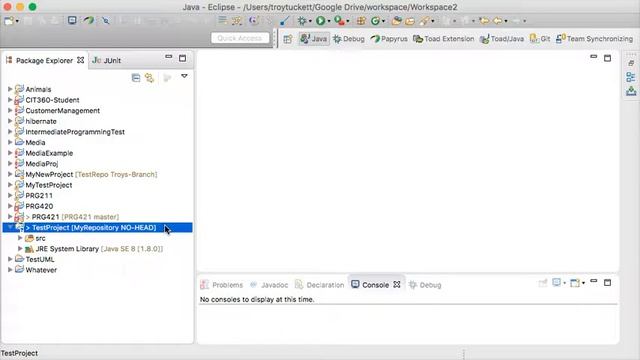Maximize the editor area

tap(607, 58)
